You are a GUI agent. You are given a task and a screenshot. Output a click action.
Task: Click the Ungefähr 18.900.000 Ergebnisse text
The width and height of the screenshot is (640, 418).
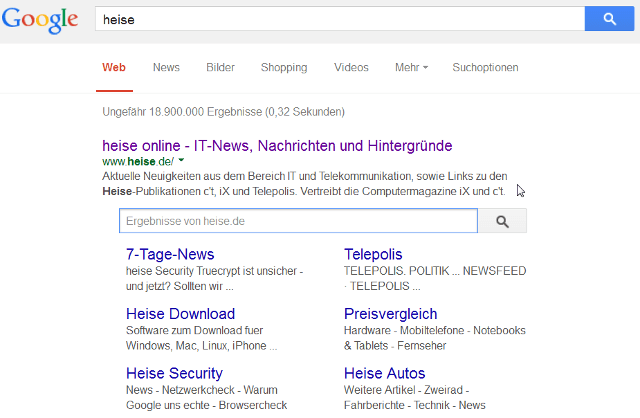point(223,112)
